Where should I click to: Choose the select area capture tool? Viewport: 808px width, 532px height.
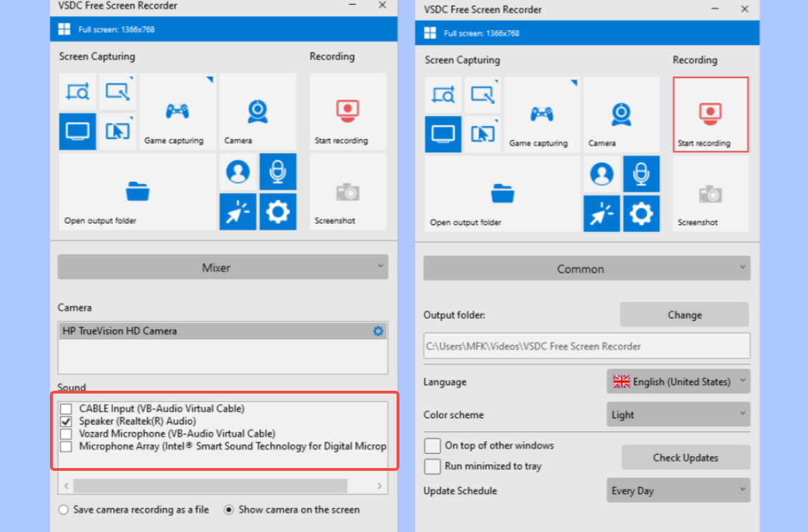click(77, 91)
